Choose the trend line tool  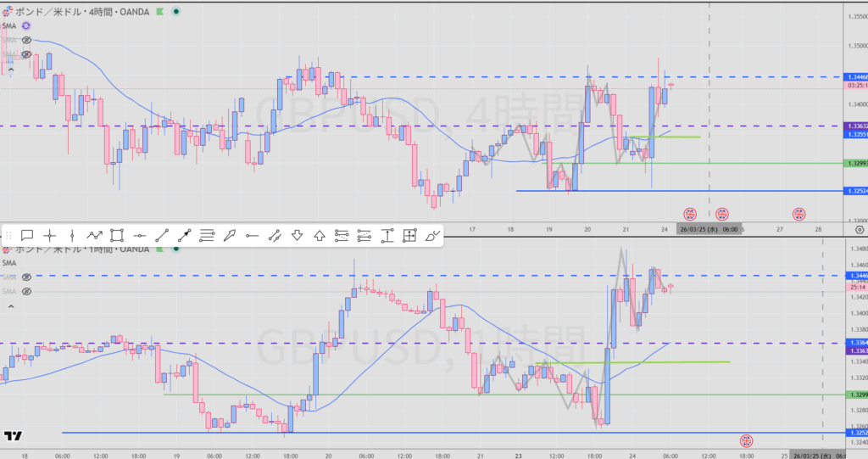click(162, 236)
